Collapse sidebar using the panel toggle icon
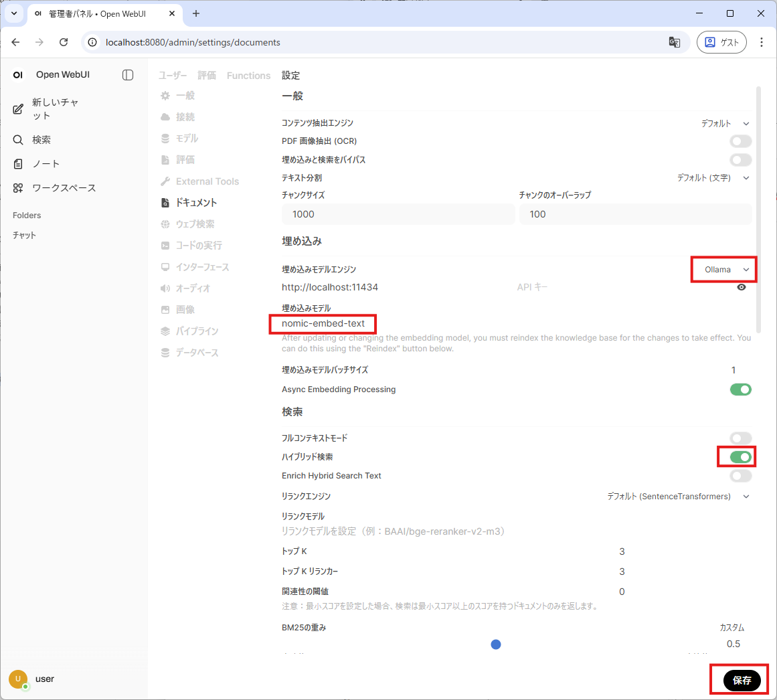Viewport: 777px width, 700px height. pyautogui.click(x=128, y=75)
